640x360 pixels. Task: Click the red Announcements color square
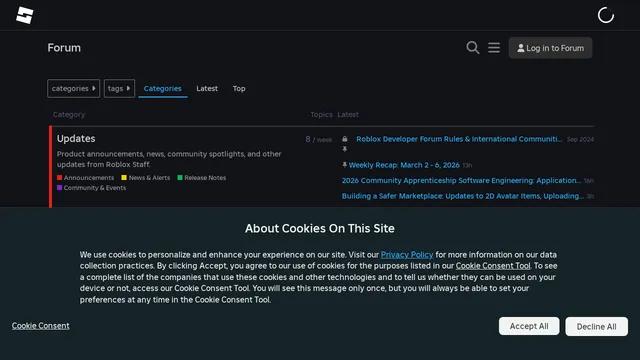(60, 178)
